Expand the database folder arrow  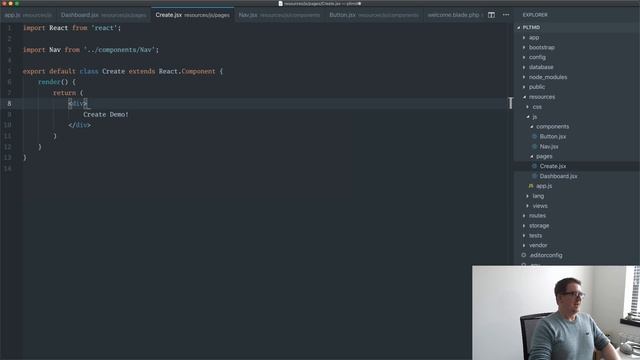pyautogui.click(x=524, y=67)
